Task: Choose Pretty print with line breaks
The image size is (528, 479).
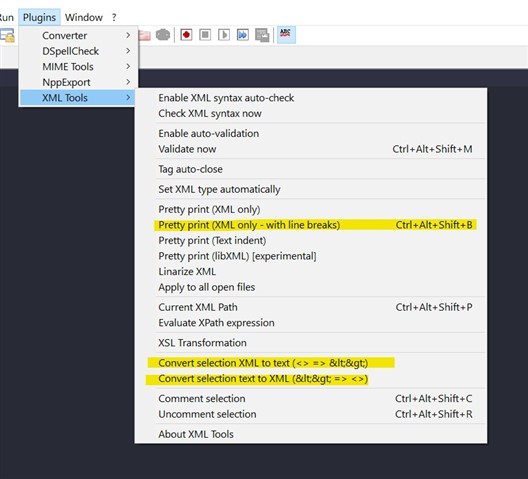Action: [x=310, y=225]
